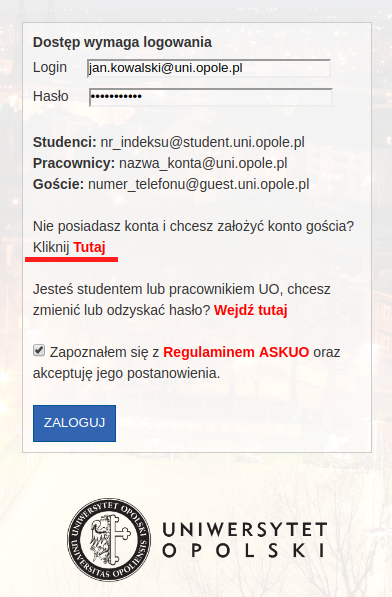Viewport: 392px width, 597px height.
Task: Select the Studenci login format line
Action: tap(169, 142)
